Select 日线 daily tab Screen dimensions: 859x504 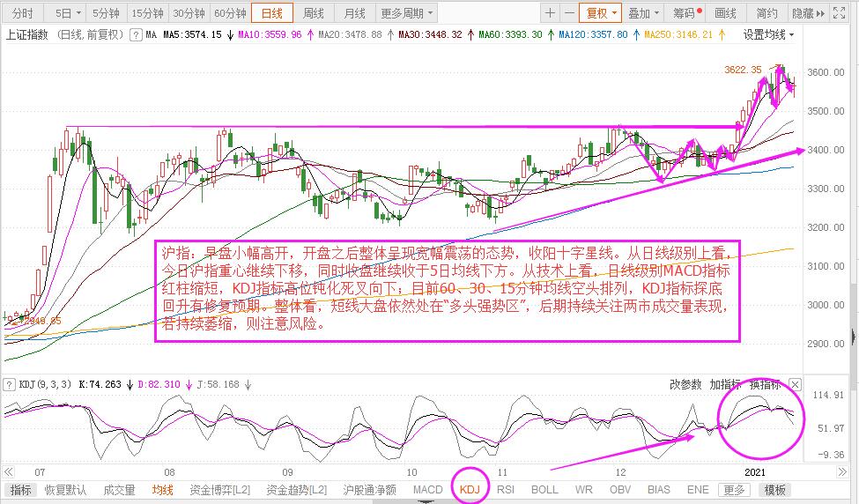(272, 13)
